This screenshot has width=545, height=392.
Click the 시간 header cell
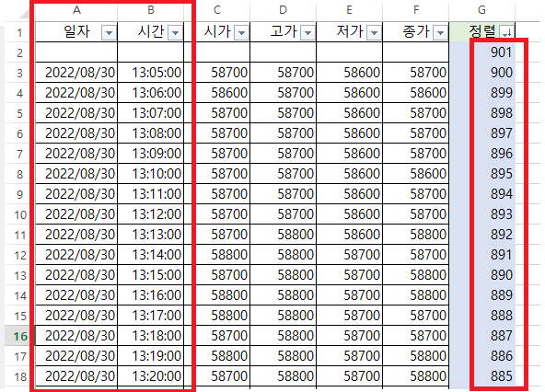(150, 32)
